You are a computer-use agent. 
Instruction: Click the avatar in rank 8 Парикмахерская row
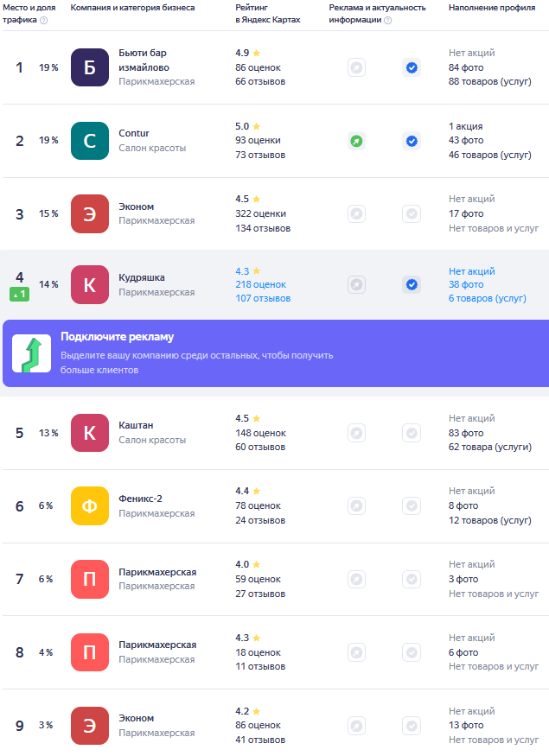click(90, 652)
